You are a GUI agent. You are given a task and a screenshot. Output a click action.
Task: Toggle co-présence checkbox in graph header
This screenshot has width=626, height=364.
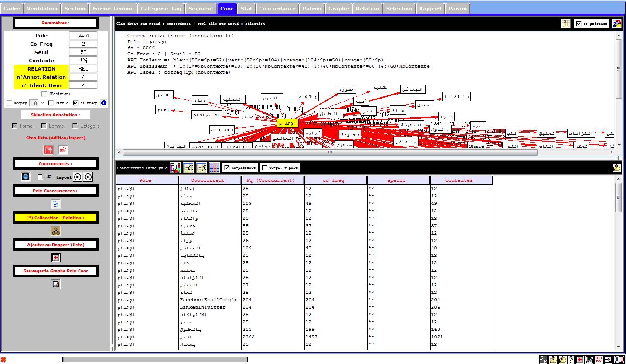click(578, 24)
